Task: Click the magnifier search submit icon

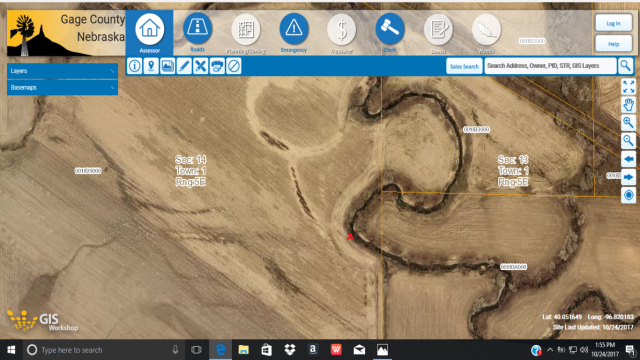Action: tap(625, 66)
